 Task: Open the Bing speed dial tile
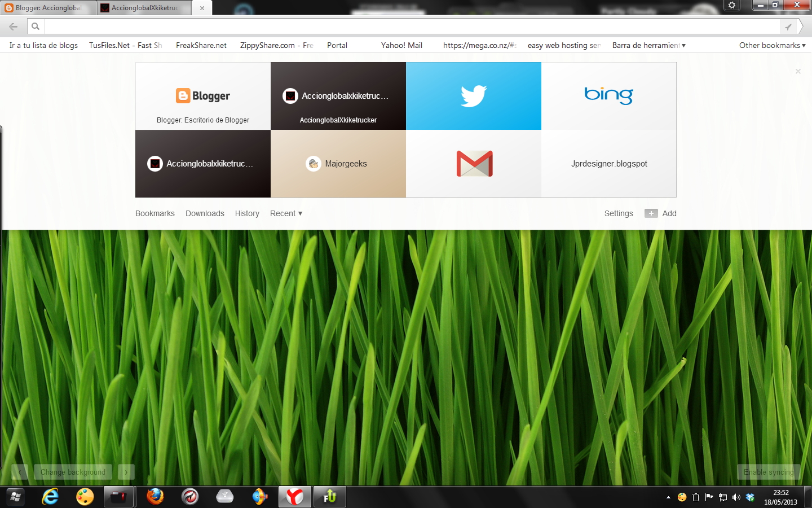[x=609, y=96]
